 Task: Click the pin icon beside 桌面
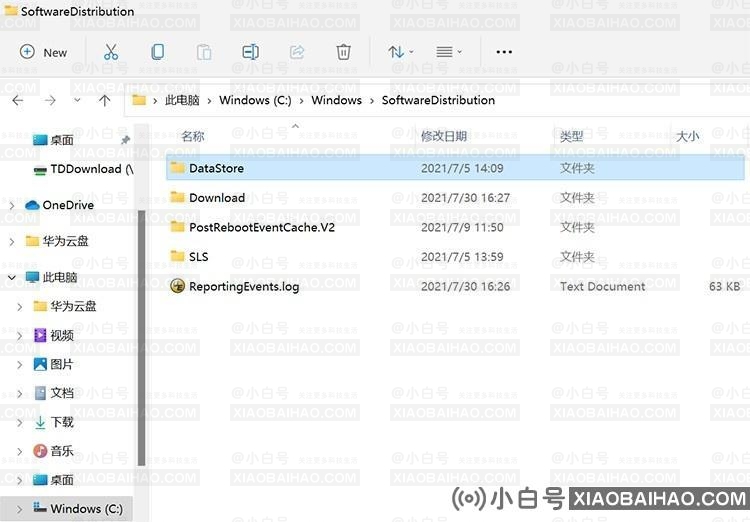pyautogui.click(x=125, y=140)
